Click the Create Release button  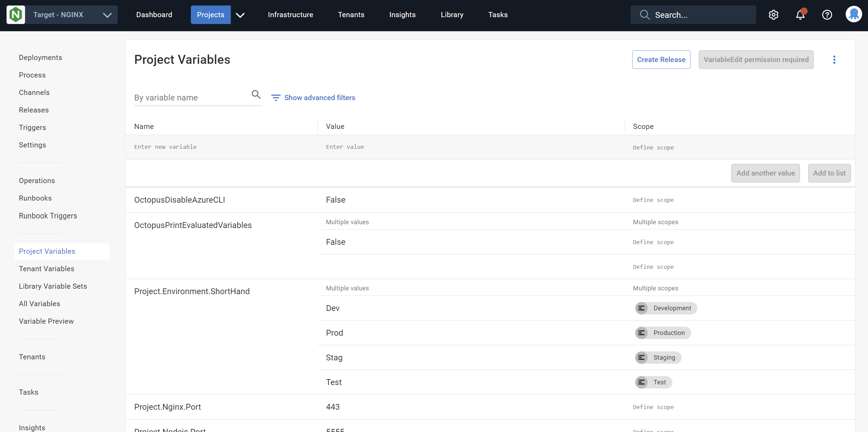coord(661,60)
